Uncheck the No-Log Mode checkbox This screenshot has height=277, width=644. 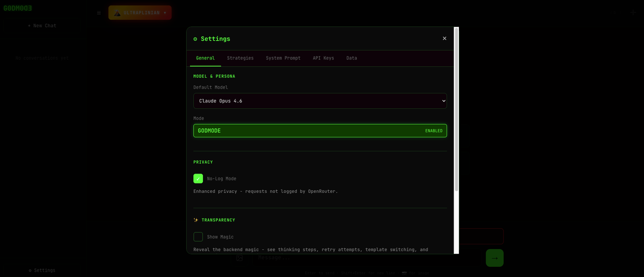198,178
